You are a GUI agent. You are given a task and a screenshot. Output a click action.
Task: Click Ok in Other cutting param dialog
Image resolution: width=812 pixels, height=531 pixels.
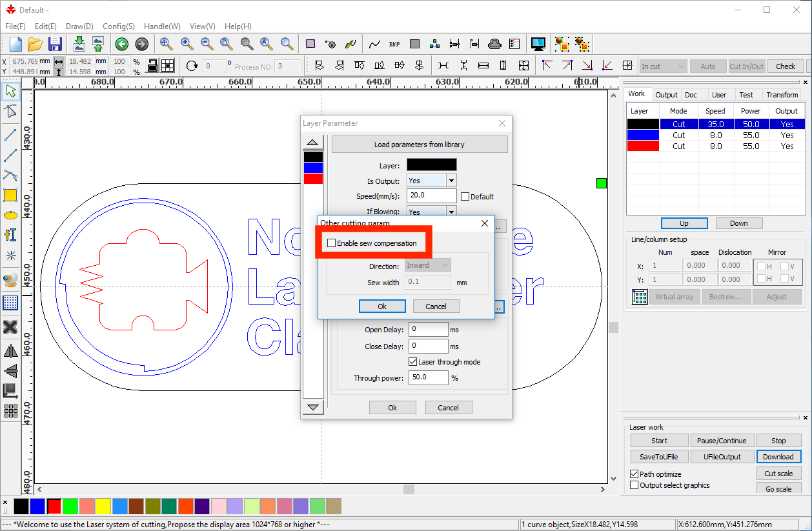(382, 306)
